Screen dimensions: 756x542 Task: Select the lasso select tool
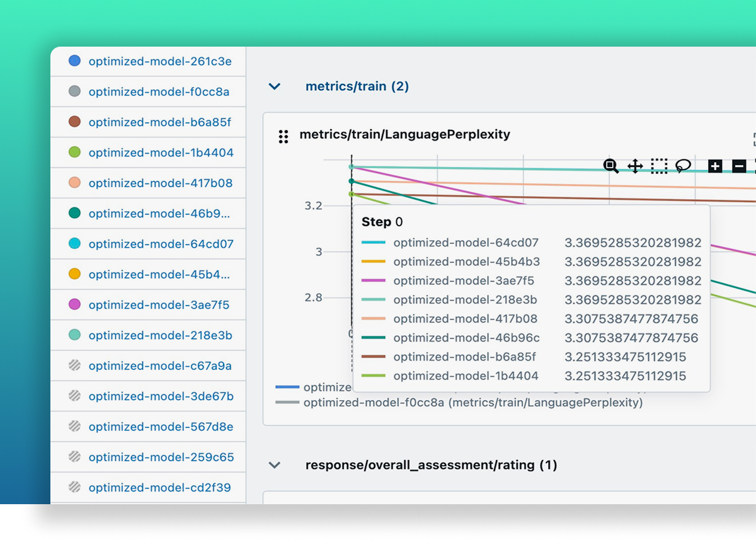pyautogui.click(x=683, y=166)
